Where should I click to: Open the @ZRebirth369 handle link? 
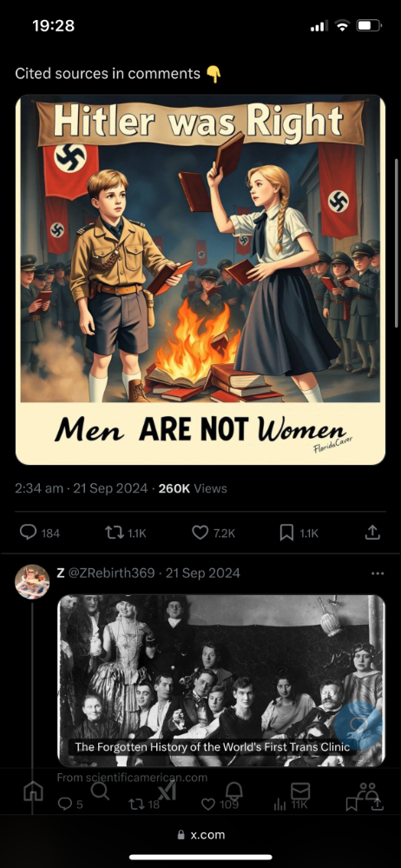(x=111, y=573)
